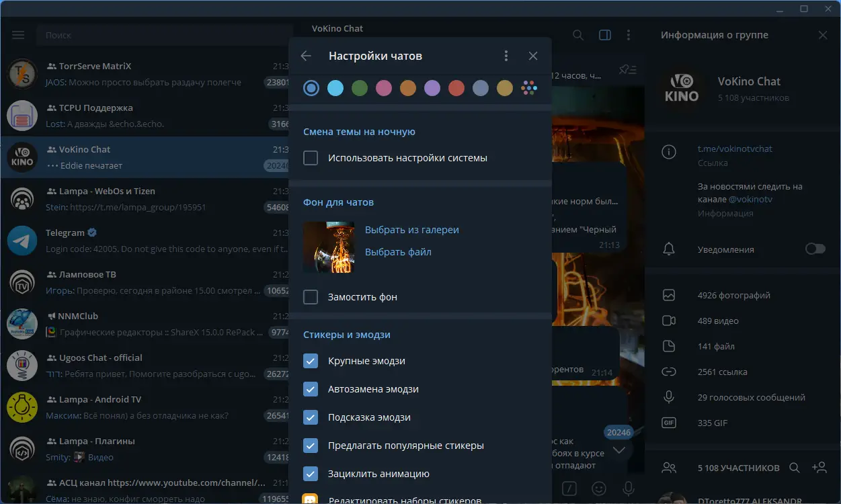Viewport: 841px width, 504px height.
Task: Click the chat background thumbnail preview
Action: coord(329,247)
